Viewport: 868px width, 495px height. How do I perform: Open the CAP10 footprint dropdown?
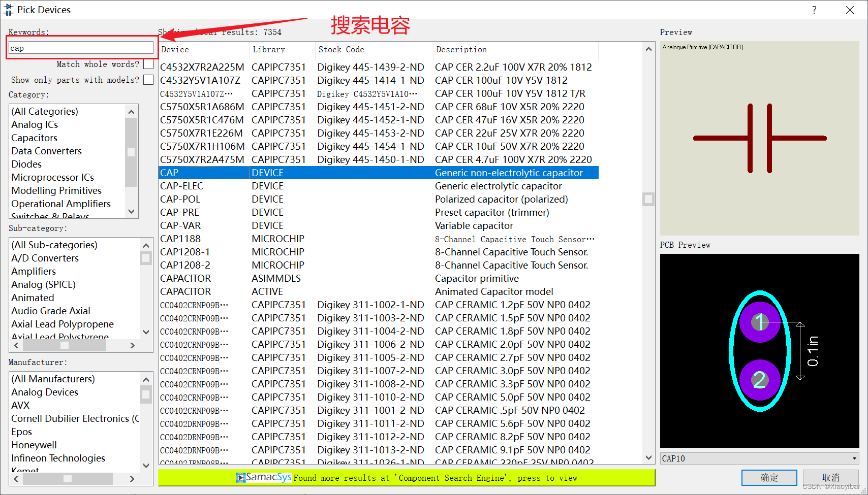853,458
